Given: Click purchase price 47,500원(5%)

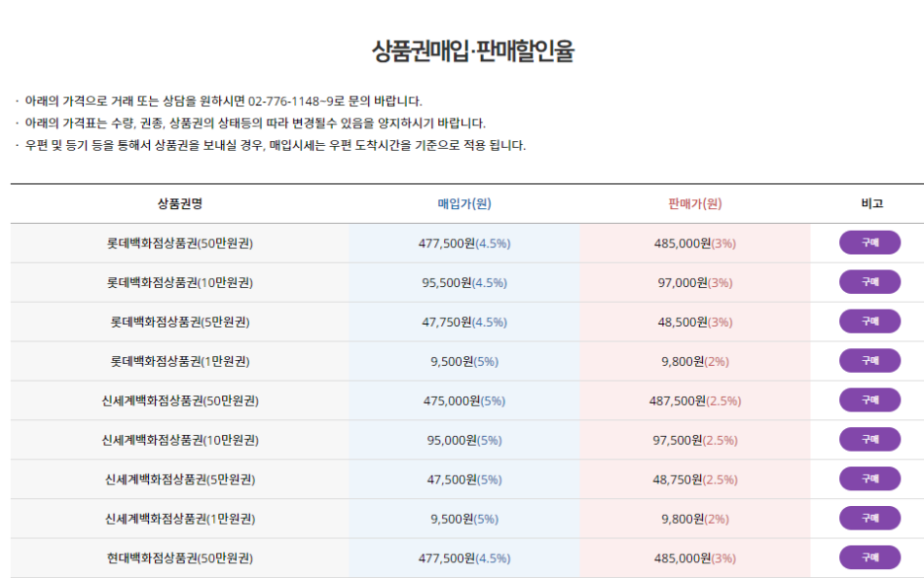Looking at the screenshot, I should [464, 479].
